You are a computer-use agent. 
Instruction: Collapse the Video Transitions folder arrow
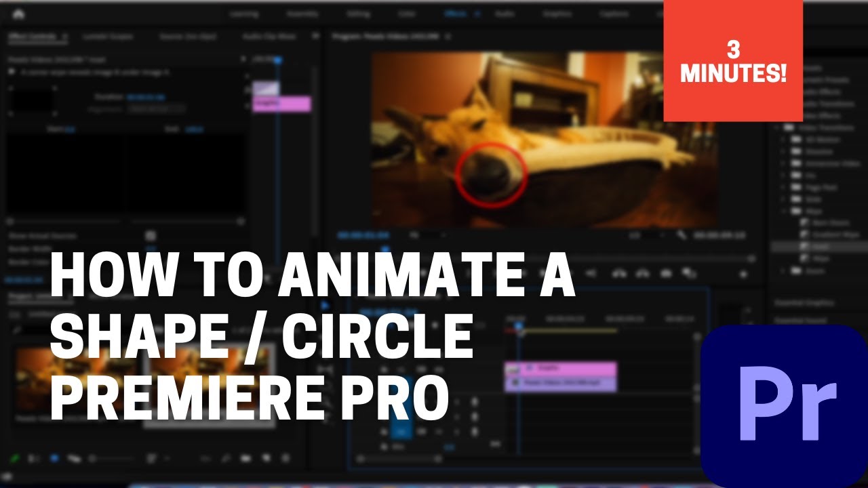pyautogui.click(x=777, y=127)
